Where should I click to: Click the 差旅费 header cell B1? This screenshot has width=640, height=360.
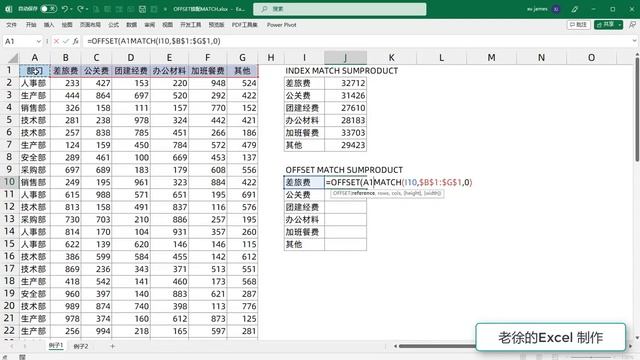[x=66, y=71]
